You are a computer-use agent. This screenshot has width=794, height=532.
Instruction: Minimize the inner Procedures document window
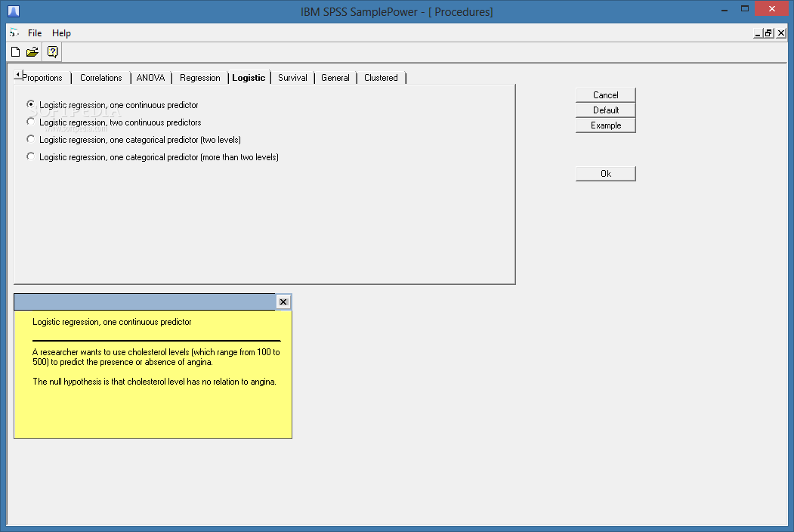click(x=758, y=33)
